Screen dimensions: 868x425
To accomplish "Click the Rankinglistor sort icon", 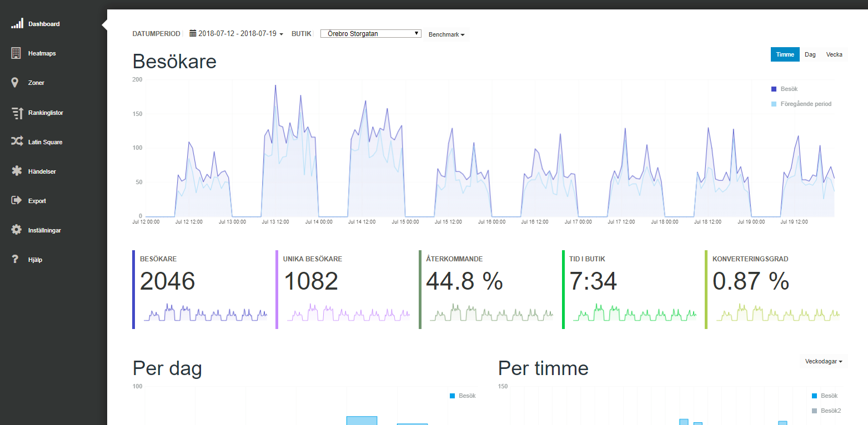I will (x=17, y=113).
